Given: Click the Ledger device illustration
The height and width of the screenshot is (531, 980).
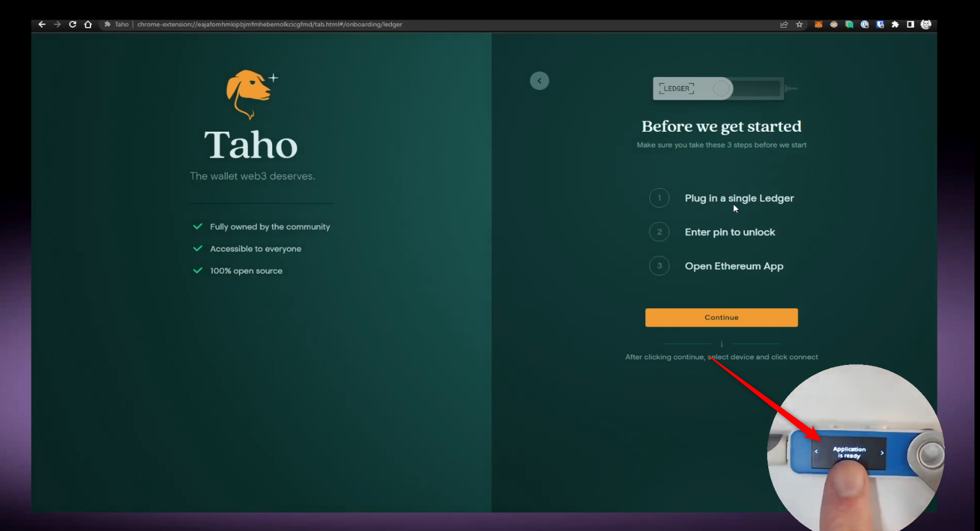Looking at the screenshot, I should pos(721,89).
